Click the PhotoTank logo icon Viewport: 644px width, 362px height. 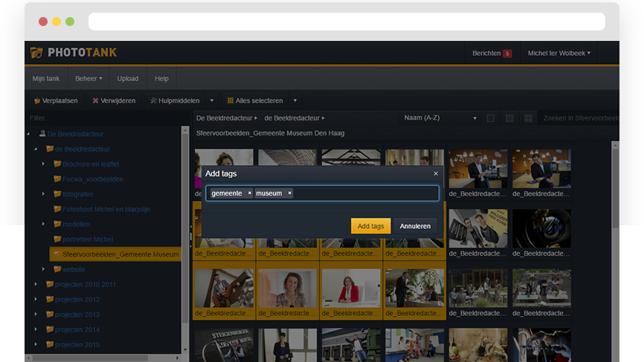(36, 53)
